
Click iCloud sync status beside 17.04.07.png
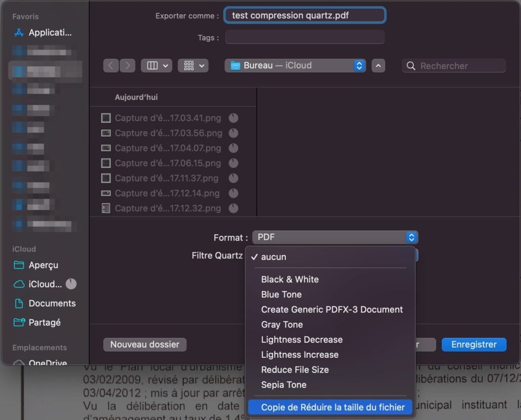point(234,148)
